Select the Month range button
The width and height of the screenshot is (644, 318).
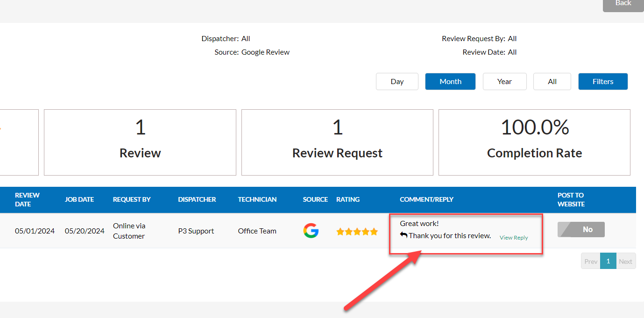(450, 81)
